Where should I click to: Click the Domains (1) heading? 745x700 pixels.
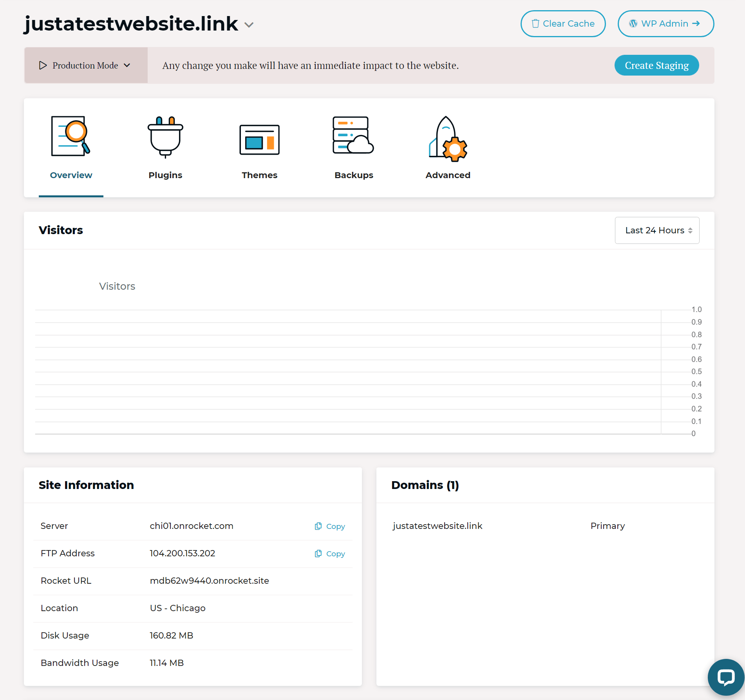[425, 485]
